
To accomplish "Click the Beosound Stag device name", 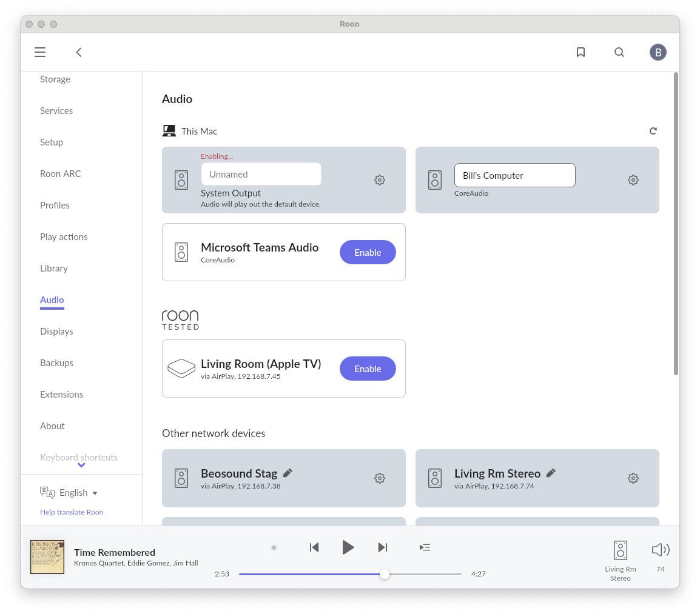I will point(239,473).
